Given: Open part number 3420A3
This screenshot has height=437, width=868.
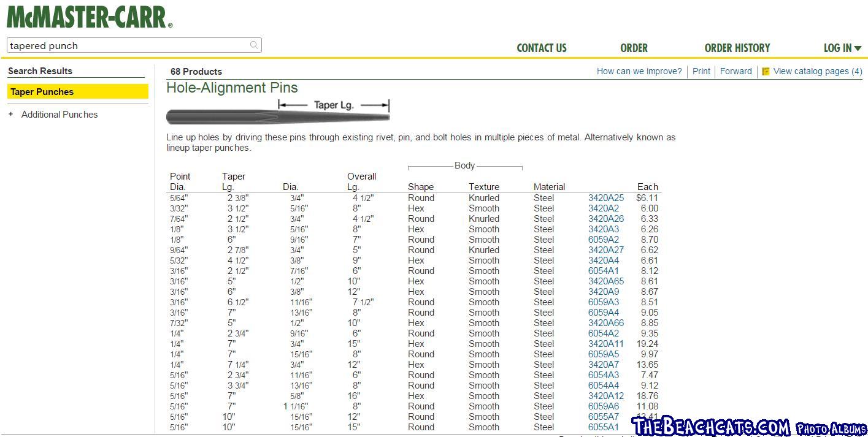Looking at the screenshot, I should [604, 229].
